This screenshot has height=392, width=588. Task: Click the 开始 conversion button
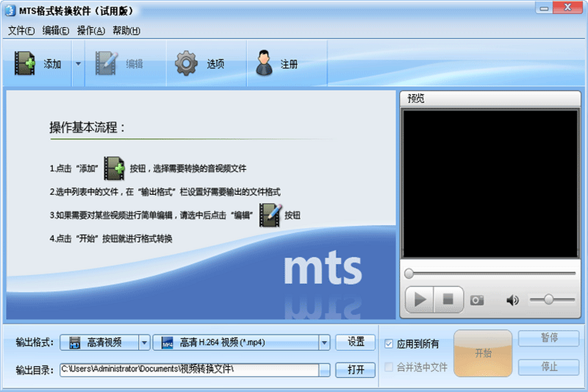pyautogui.click(x=483, y=353)
